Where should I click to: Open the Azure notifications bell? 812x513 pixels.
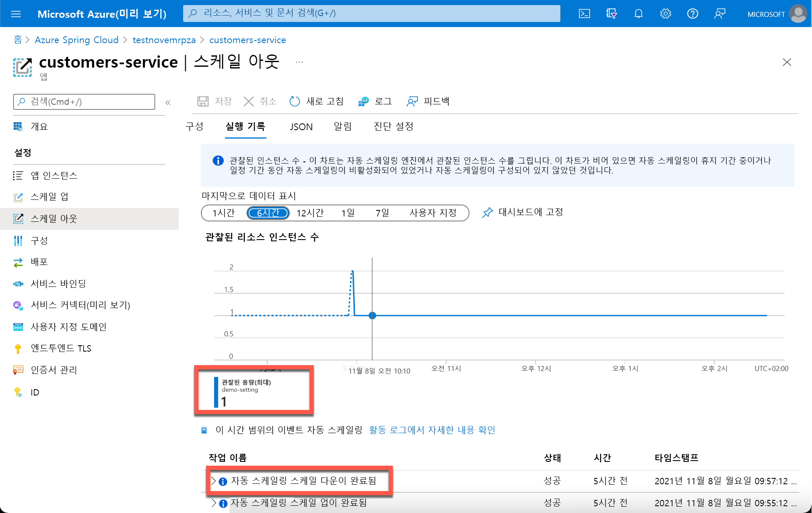point(638,13)
